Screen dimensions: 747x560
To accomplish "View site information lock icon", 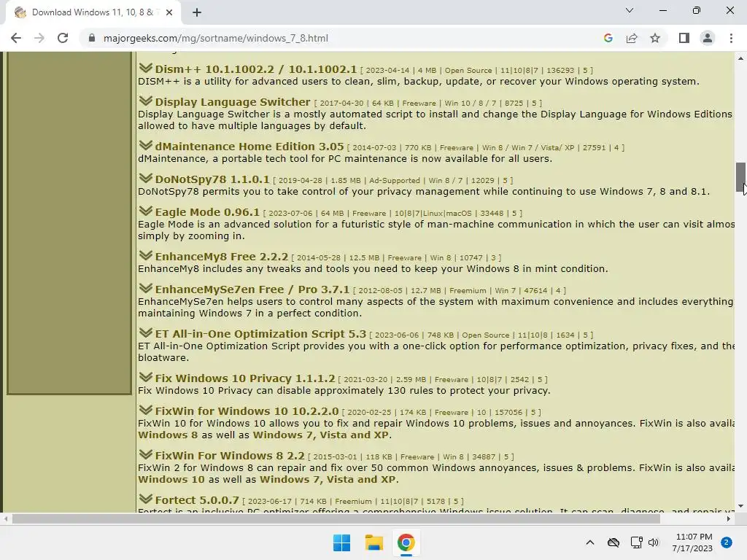I will [x=92, y=38].
